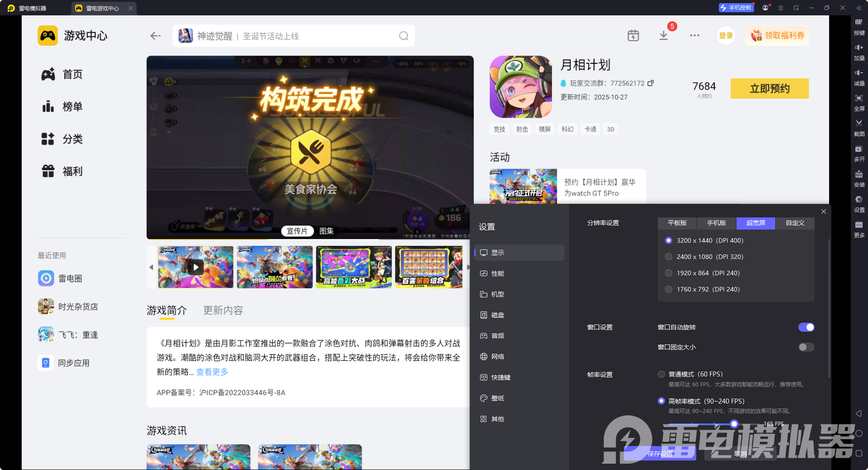This screenshot has width=868, height=470.
Task: Click the 游戏中心 logo icon
Action: [x=47, y=36]
